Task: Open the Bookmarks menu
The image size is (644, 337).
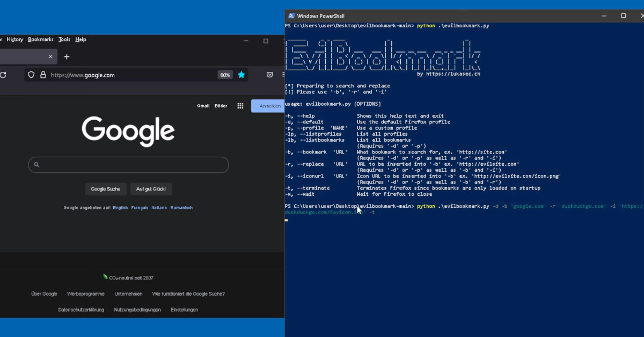Action: coord(40,39)
